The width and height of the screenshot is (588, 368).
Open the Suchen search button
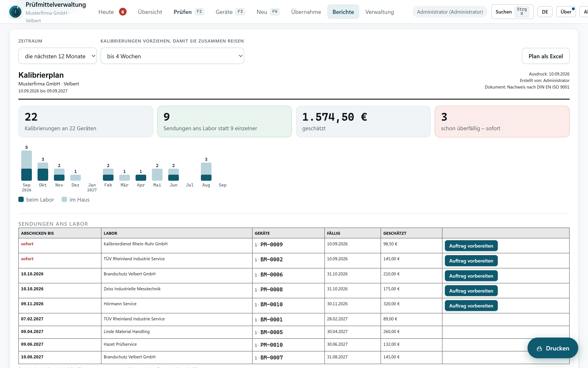pos(512,12)
